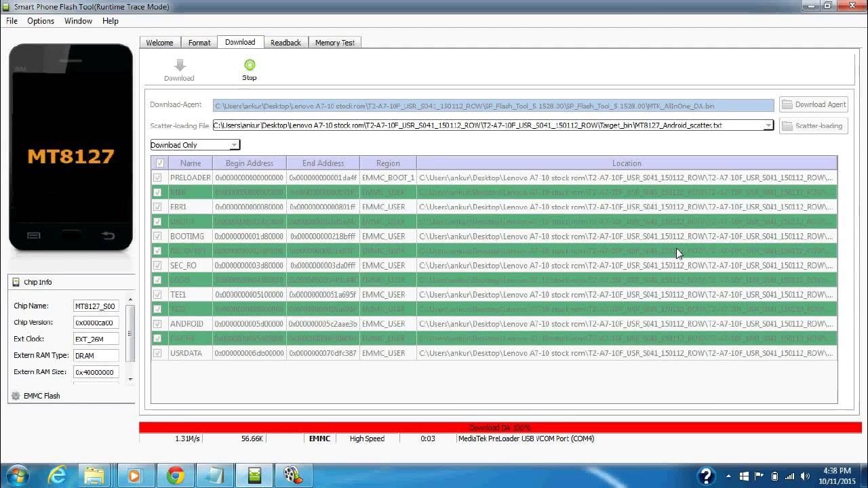Open the Help menu
Screen dimensions: 868x488
111,21
